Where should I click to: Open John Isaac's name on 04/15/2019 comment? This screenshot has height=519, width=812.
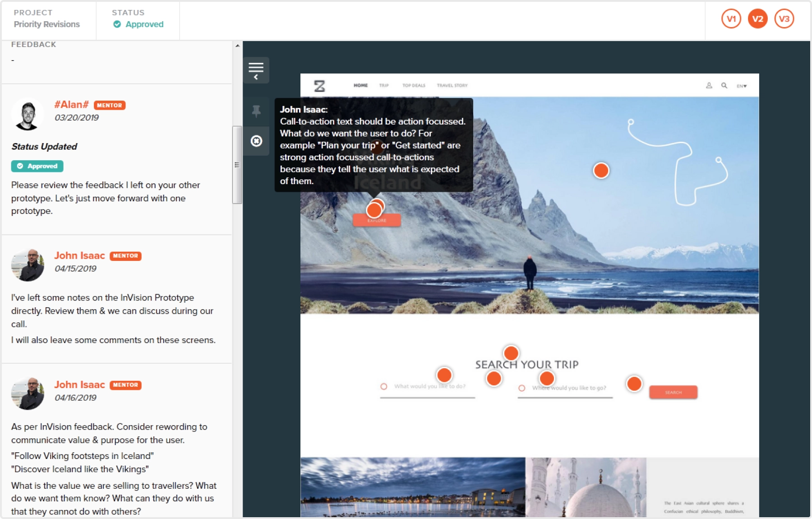pos(79,255)
